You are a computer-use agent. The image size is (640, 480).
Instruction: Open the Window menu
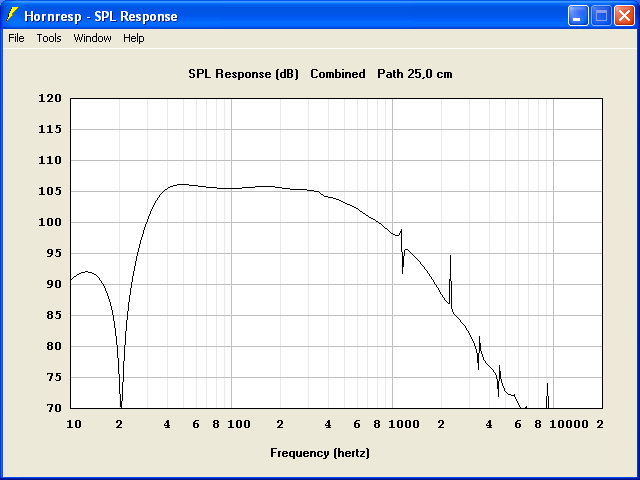tap(92, 38)
